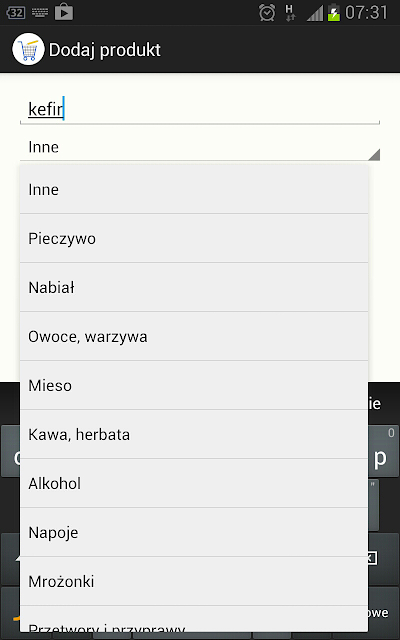Choose Napoje category
The image size is (400, 640).
194,532
